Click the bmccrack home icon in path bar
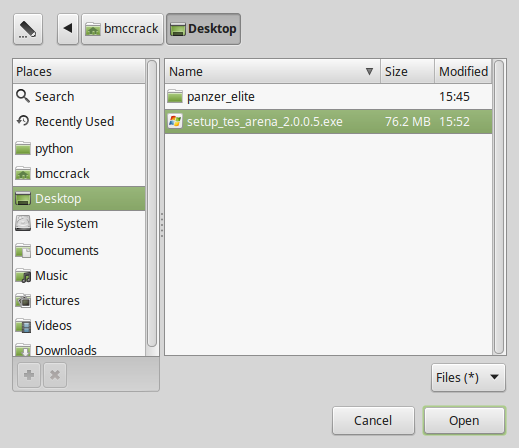The image size is (519, 448). [93, 29]
